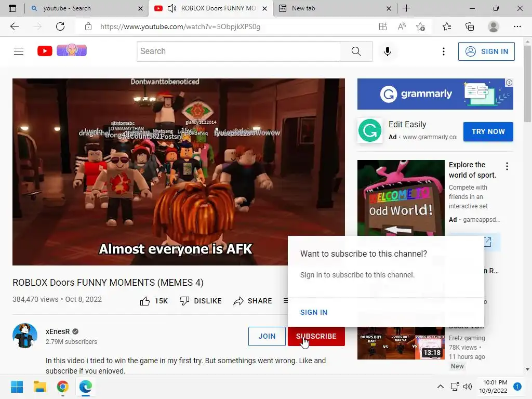Viewport: 532px width, 399px height.
Task: Click the 2.79M subscribers text
Action: pyautogui.click(x=71, y=342)
